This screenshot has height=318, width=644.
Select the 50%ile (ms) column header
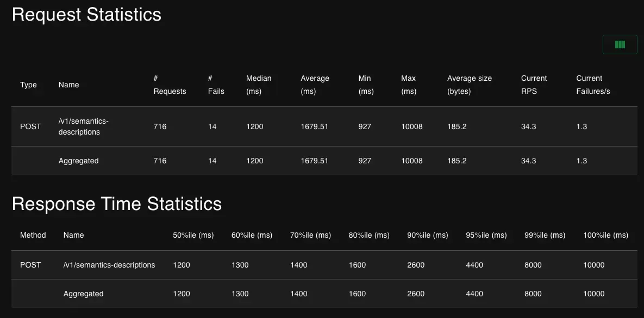pyautogui.click(x=193, y=235)
